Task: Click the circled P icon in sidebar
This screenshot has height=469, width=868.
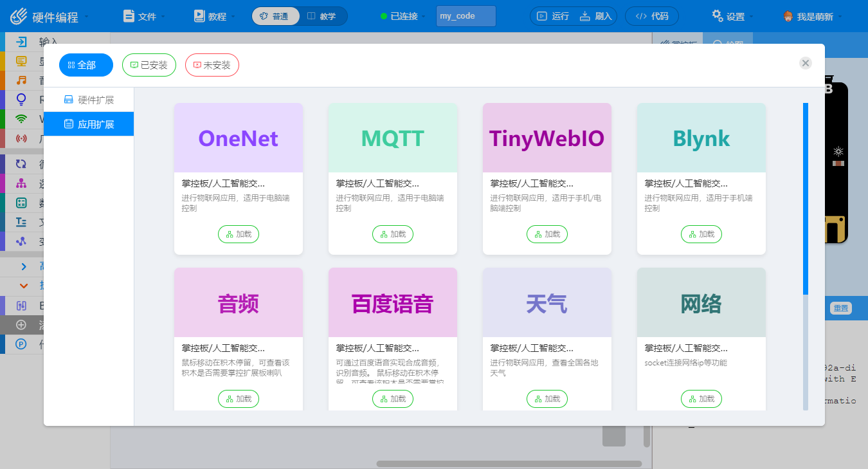Action: coord(21,344)
